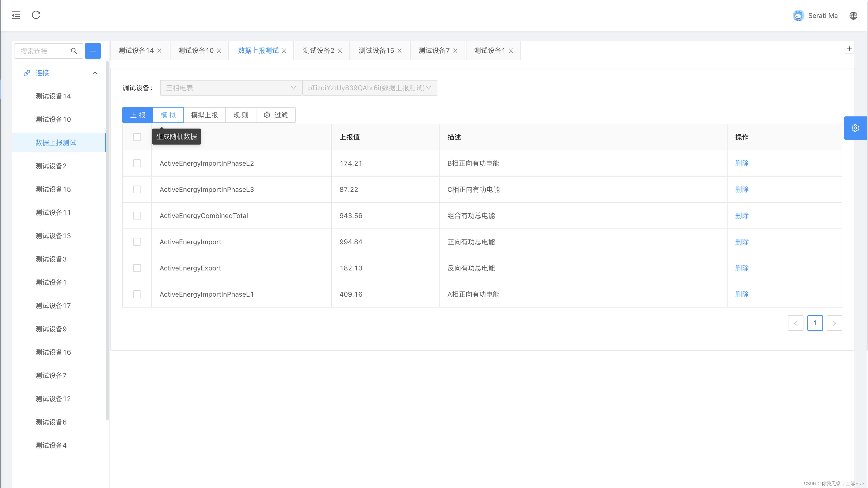The width and height of the screenshot is (868, 488).
Task: Close the 测试设备14 tab
Action: (159, 50)
